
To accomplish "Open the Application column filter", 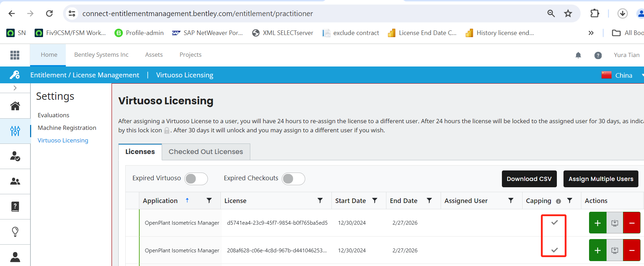I will (209, 201).
